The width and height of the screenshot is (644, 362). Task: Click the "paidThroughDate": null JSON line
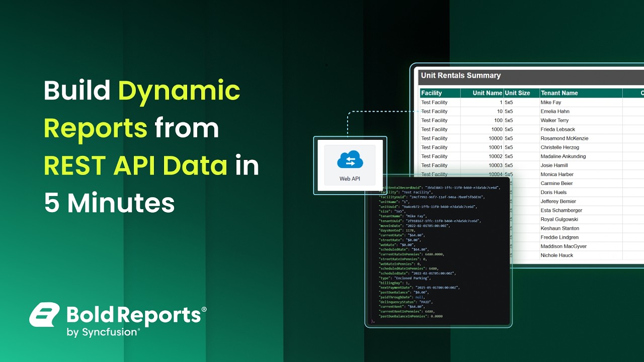tap(401, 297)
